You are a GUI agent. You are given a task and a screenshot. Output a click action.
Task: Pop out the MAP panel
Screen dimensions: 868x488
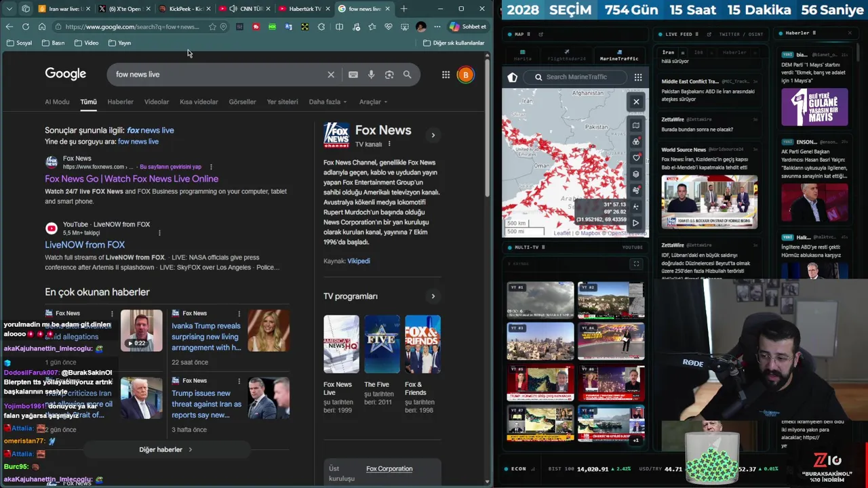[540, 34]
